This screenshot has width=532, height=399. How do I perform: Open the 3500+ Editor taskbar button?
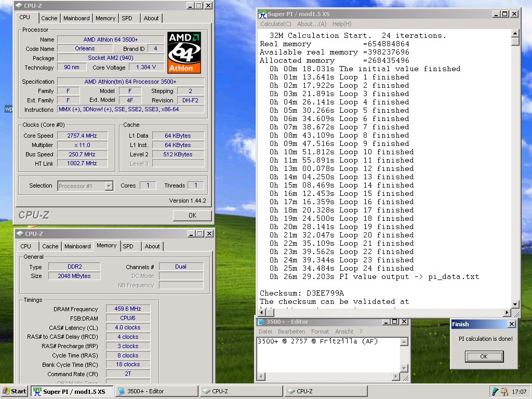156,391
